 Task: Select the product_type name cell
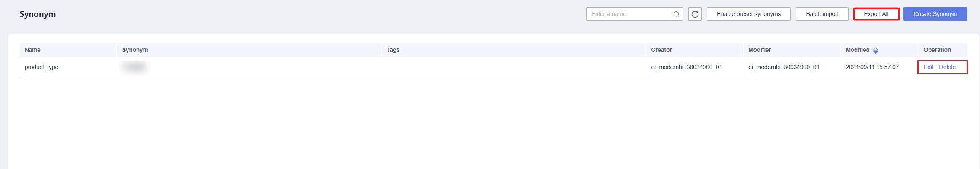click(41, 67)
